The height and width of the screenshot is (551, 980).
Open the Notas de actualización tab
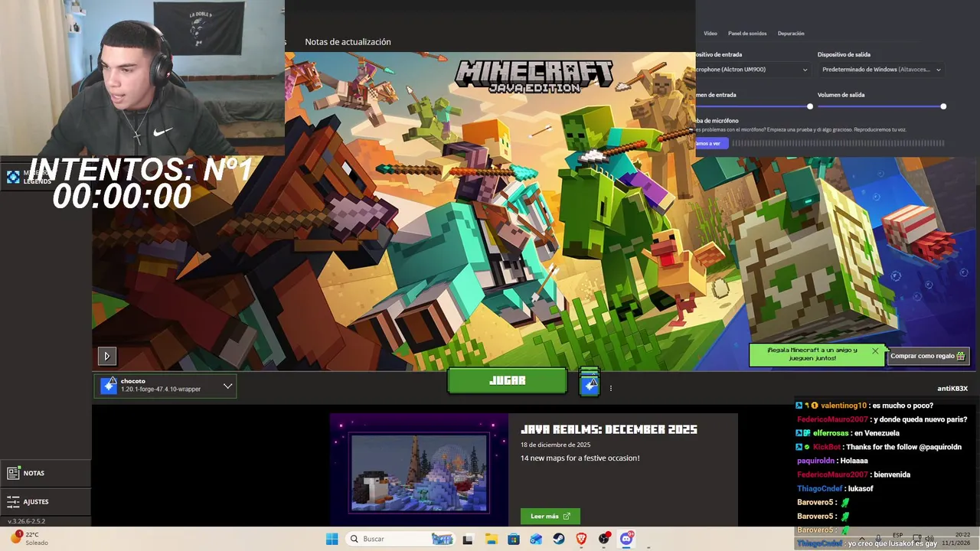pos(348,42)
